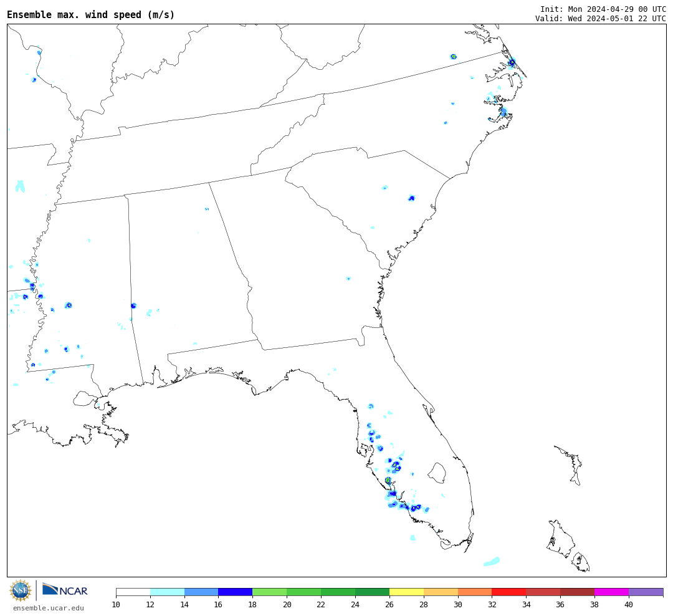Select the light cyan 12-14 color swatch
This screenshot has height=616, width=673.
[x=168, y=592]
